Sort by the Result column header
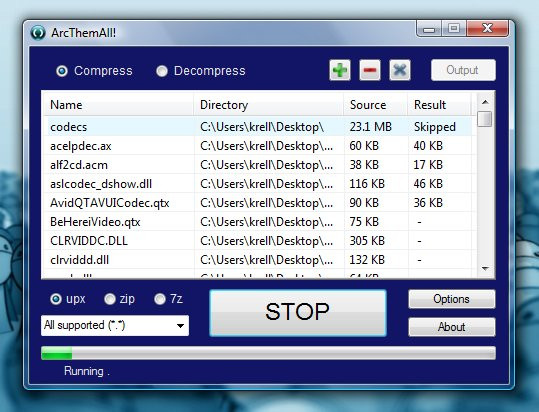The height and width of the screenshot is (412, 539). pyautogui.click(x=439, y=104)
